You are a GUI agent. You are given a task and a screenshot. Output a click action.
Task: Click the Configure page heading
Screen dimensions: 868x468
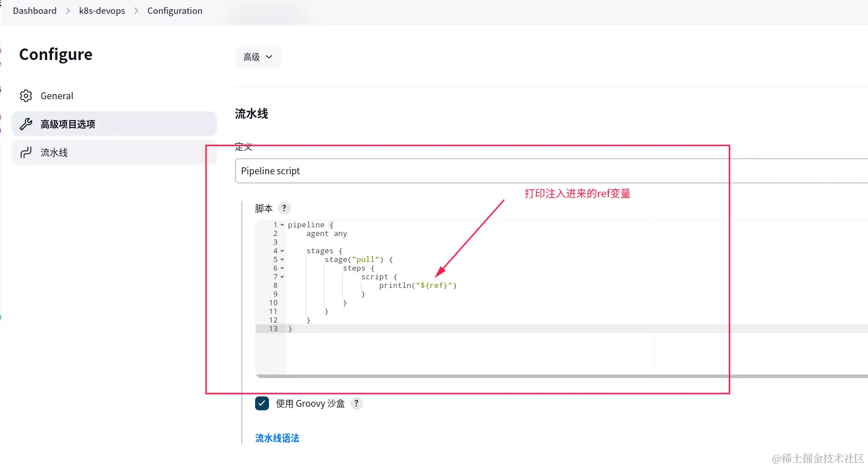coord(55,54)
